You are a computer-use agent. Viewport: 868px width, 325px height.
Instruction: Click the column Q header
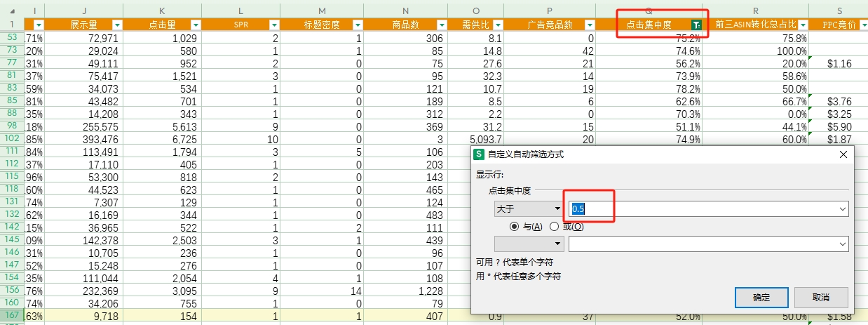click(x=649, y=10)
